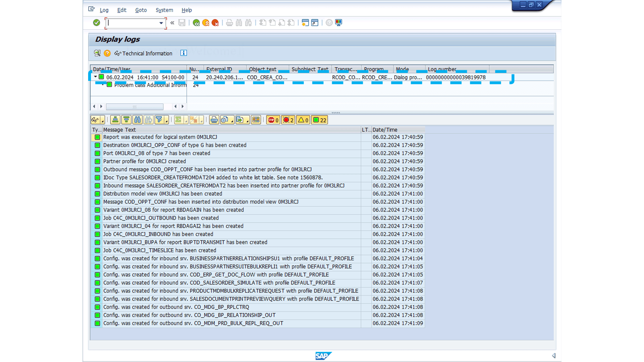The height and width of the screenshot is (362, 644).
Task: Click the Help question mark icon in the standard toolbar
Action: click(x=329, y=23)
